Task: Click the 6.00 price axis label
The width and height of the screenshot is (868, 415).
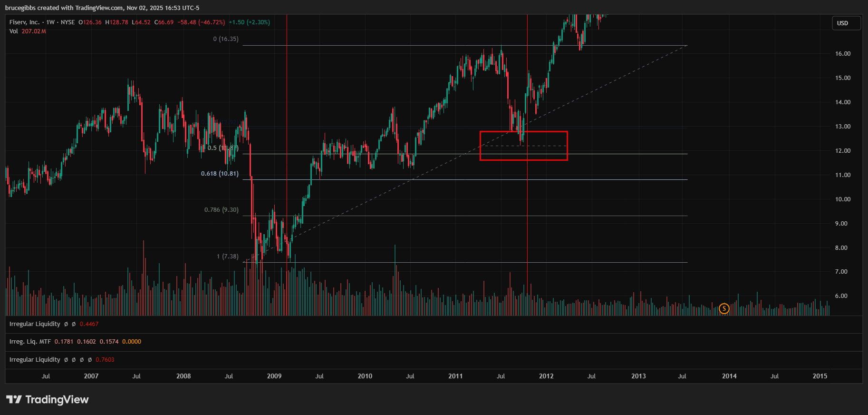Action: 840,296
